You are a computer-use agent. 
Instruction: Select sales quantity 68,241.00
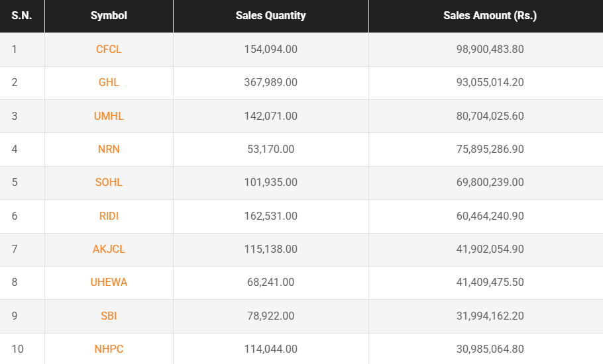pos(271,282)
